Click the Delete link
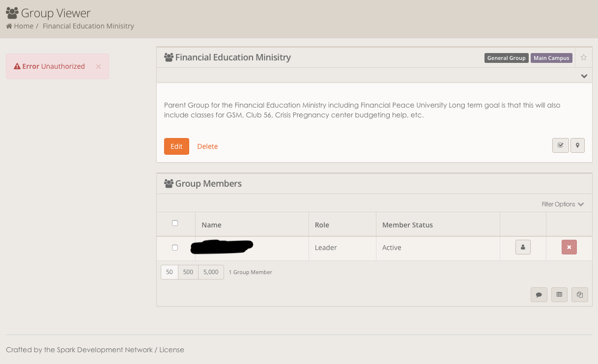Screen dimensions: 598x364 coord(207,146)
